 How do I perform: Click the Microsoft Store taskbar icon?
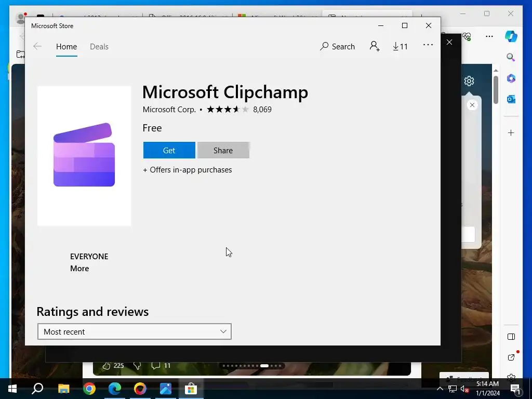click(x=191, y=389)
